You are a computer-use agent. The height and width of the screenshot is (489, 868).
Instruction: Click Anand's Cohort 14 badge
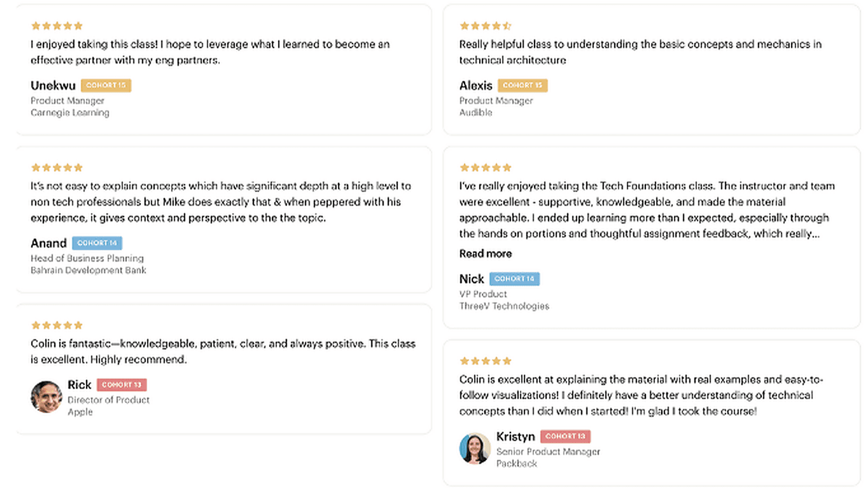(x=97, y=243)
